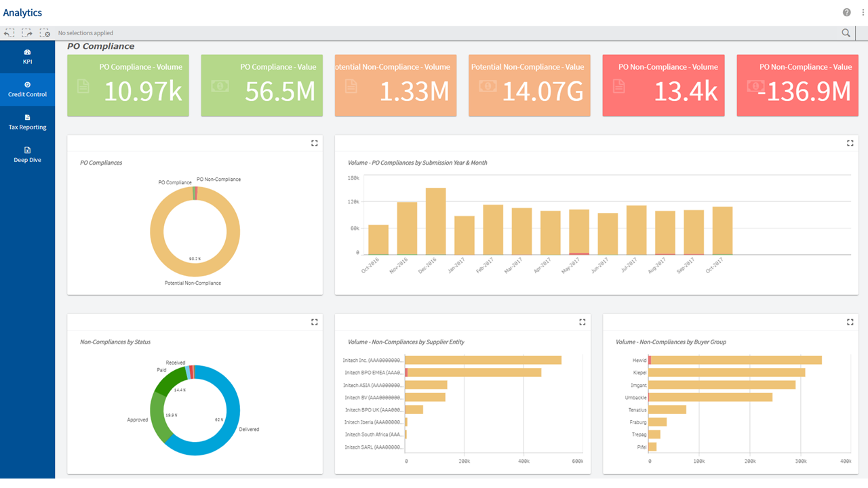Image resolution: width=868 pixels, height=488 pixels.
Task: Open the KPI sidebar tab
Action: coord(27,56)
